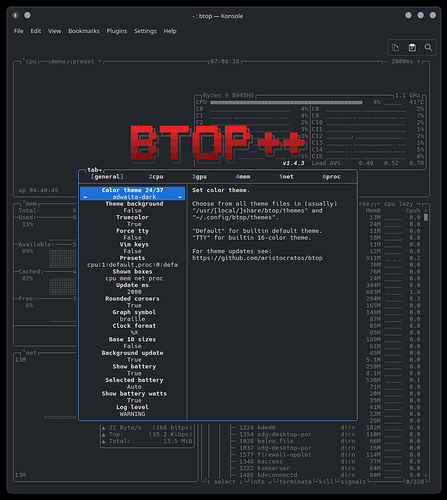Click the paste clipboard icon in toolbar
The image size is (447, 500).
412,48
